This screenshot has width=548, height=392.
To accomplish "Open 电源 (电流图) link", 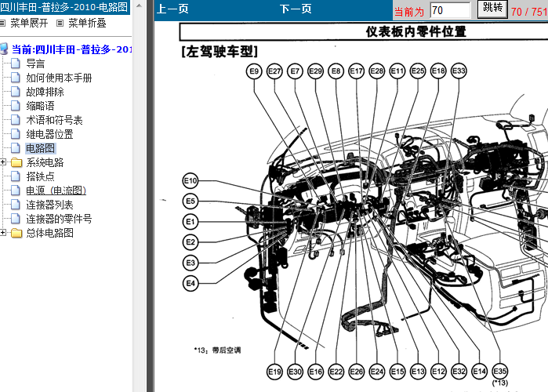I will coord(56,191).
